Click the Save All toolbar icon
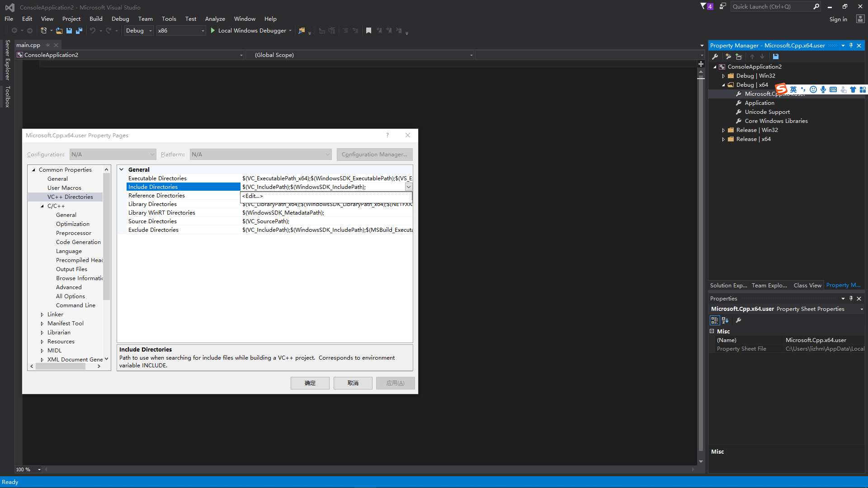This screenshot has height=488, width=868. (x=79, y=31)
